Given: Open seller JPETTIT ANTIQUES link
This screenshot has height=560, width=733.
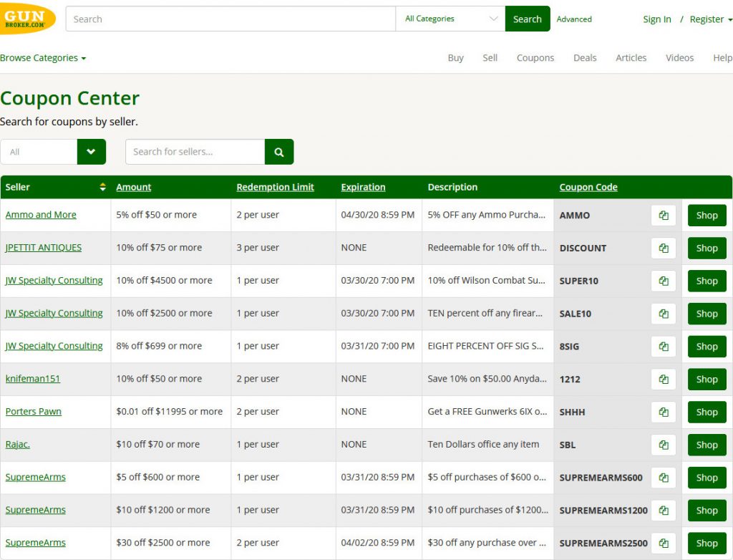Looking at the screenshot, I should (x=44, y=248).
